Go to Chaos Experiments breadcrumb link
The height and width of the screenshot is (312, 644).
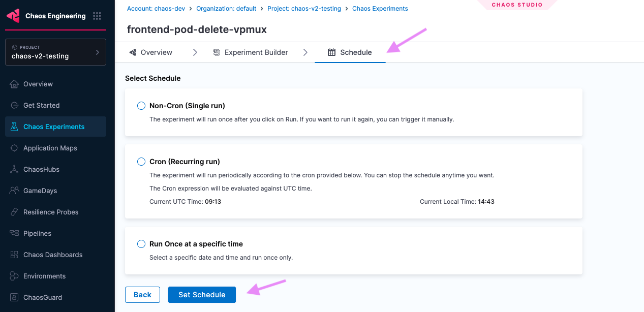point(380,9)
